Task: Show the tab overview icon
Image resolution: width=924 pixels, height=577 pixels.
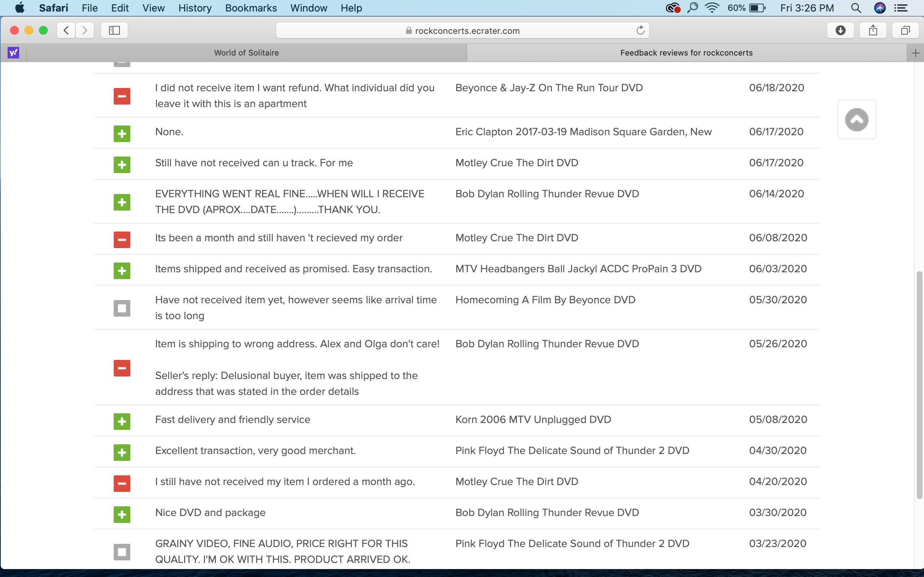Action: coord(905,31)
